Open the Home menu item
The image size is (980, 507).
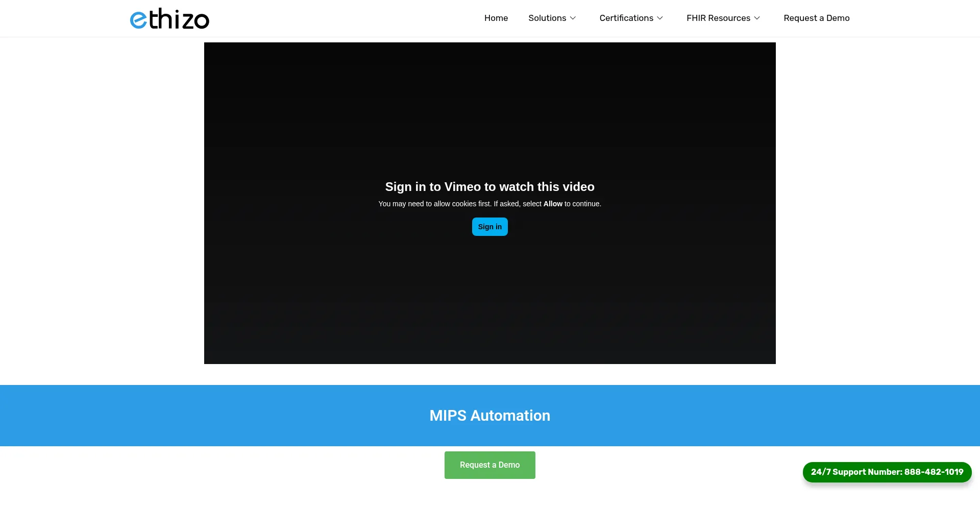496,18
